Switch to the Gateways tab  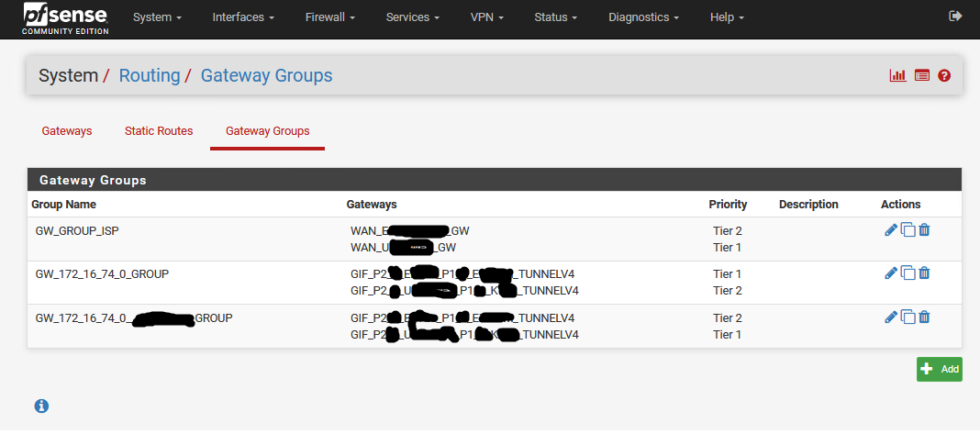[67, 131]
